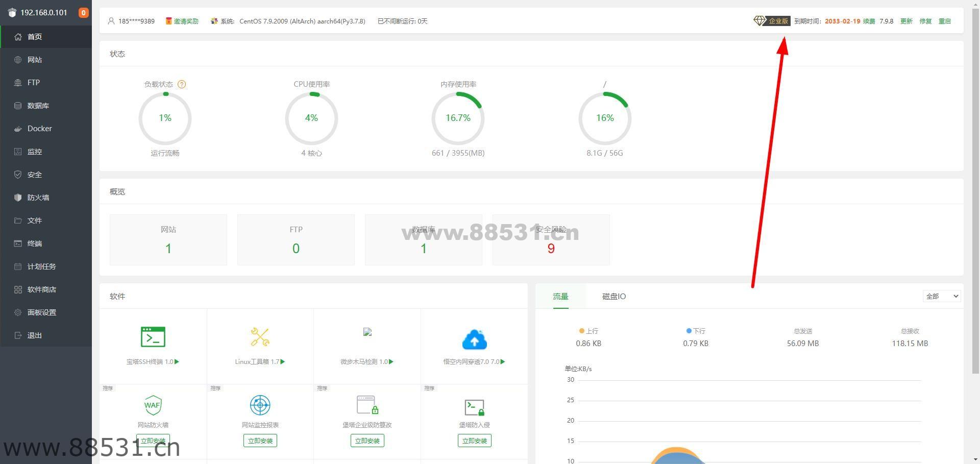Click the 192.168.0.101 server title

[x=44, y=13]
